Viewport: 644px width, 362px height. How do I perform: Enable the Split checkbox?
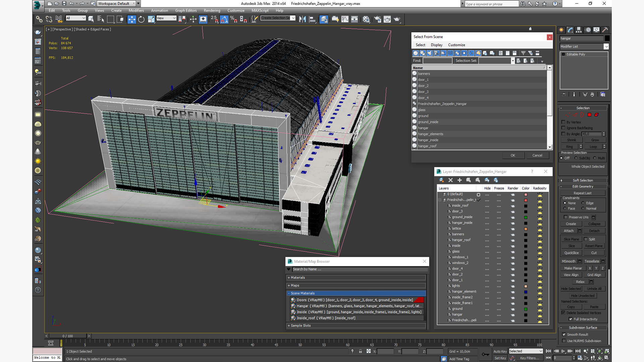click(586, 239)
